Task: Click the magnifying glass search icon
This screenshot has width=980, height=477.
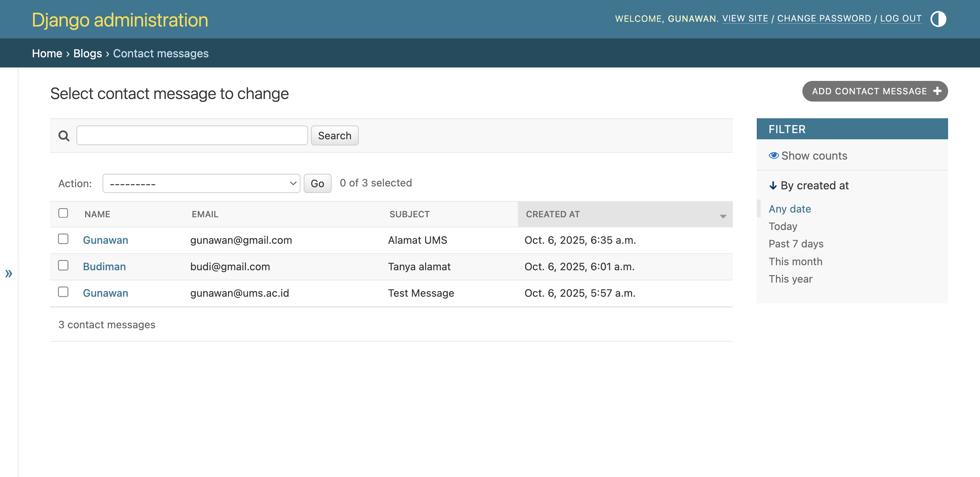Action: pos(64,136)
